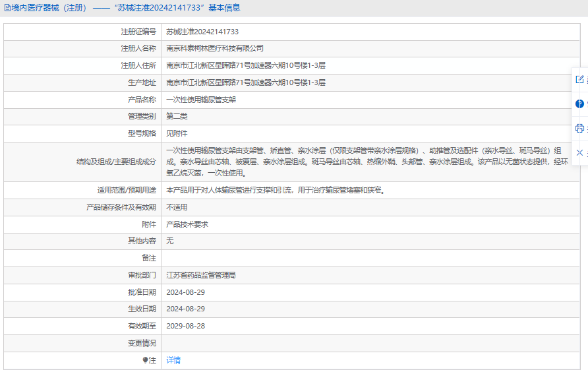Image resolution: width=588 pixels, height=376 pixels.
Task: Click the 审批部门 label
Action: pos(142,276)
